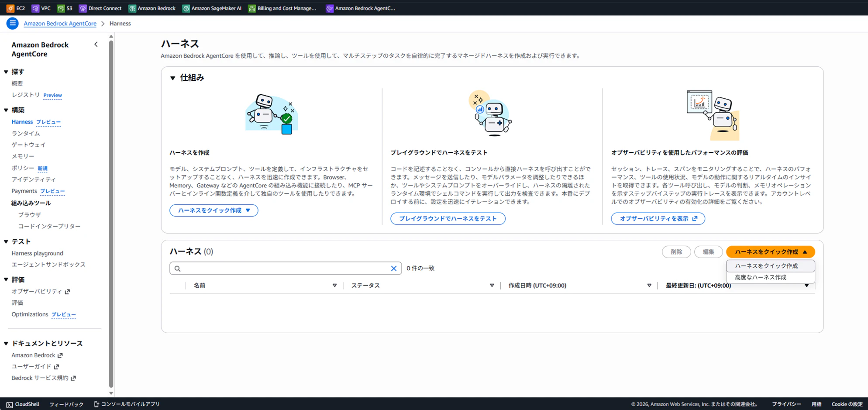
Task: Click the search magnifier icon in the filter box
Action: pyautogui.click(x=178, y=269)
